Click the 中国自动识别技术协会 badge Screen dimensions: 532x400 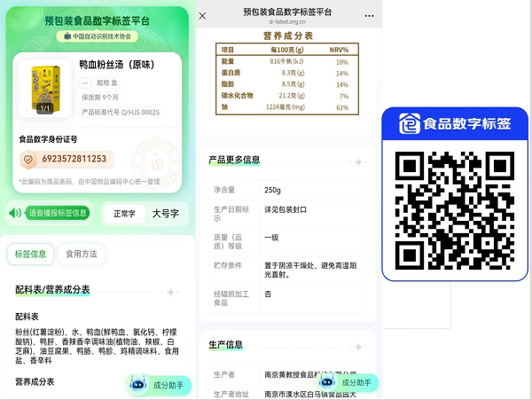pos(98,35)
